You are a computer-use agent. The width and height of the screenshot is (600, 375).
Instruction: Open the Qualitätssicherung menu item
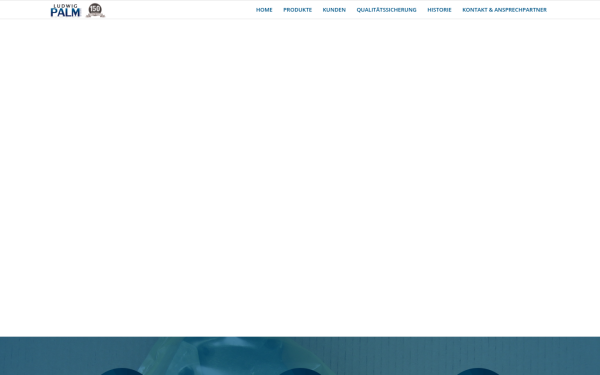pos(386,10)
